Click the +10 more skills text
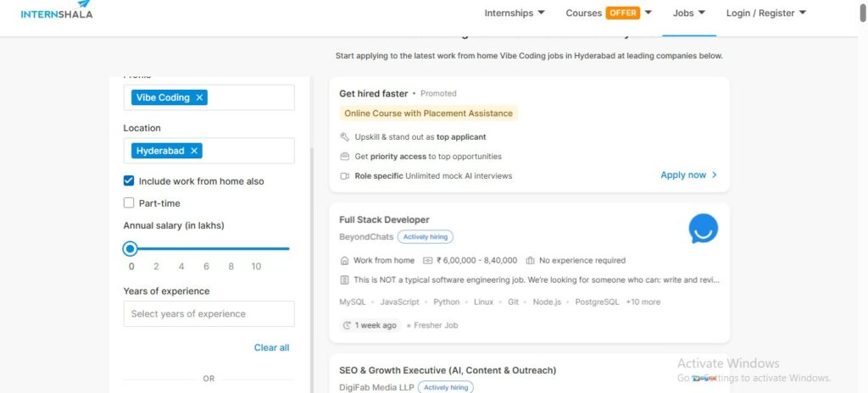 pos(643,302)
